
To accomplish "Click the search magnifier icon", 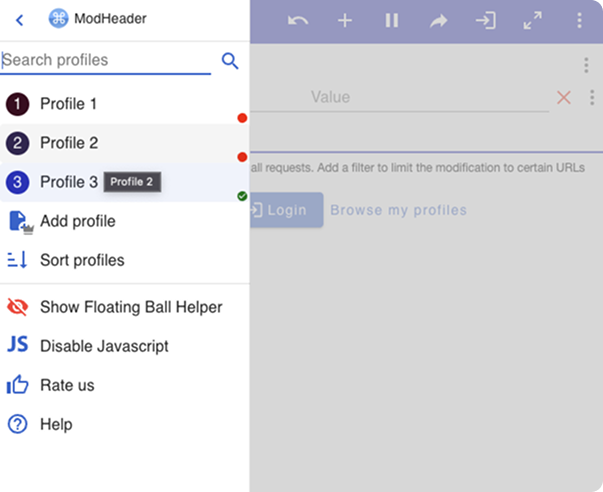I will pyautogui.click(x=230, y=61).
